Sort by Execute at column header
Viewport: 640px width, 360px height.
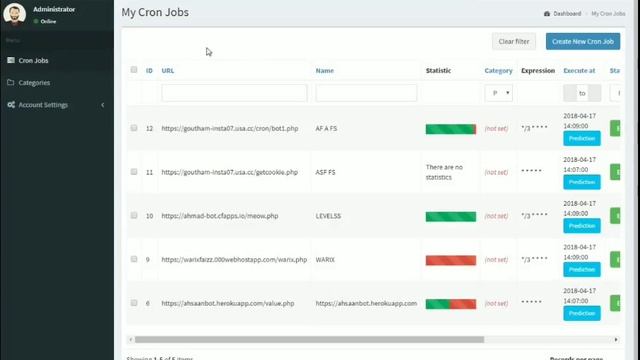click(x=579, y=71)
